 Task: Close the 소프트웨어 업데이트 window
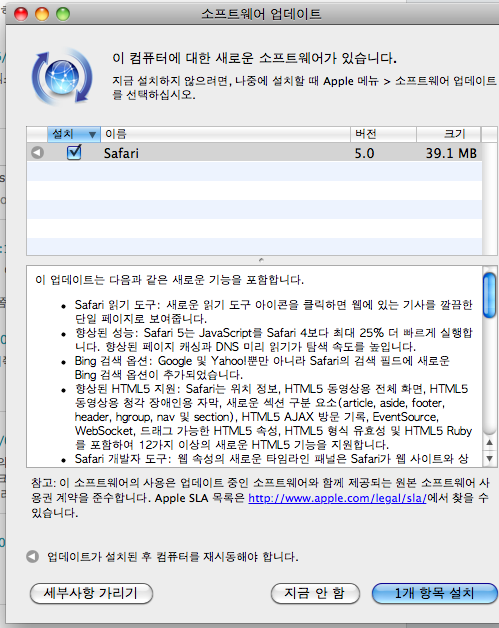[21, 14]
